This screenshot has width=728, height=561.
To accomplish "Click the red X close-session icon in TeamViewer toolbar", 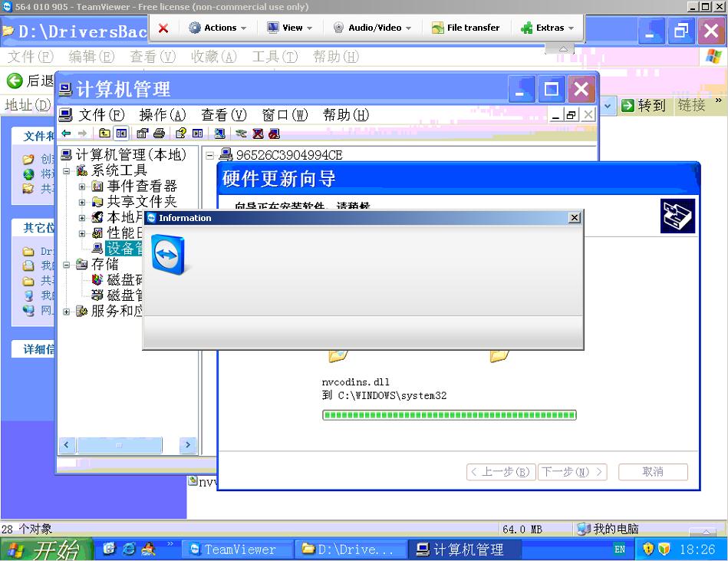I will click(163, 28).
